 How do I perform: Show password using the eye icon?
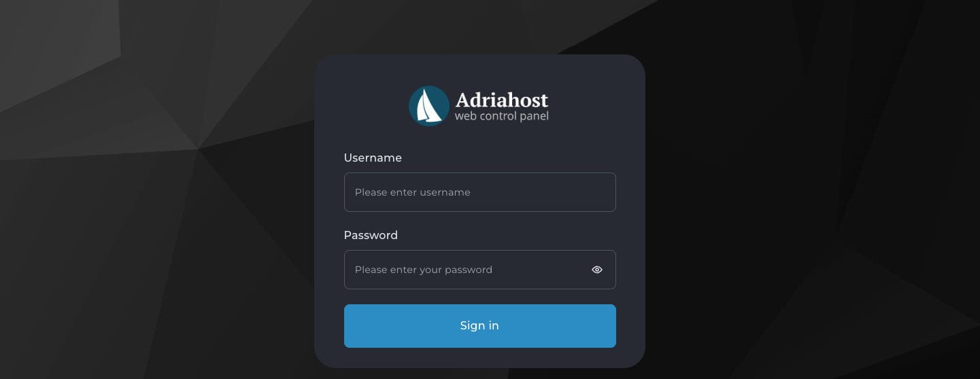[x=597, y=270]
